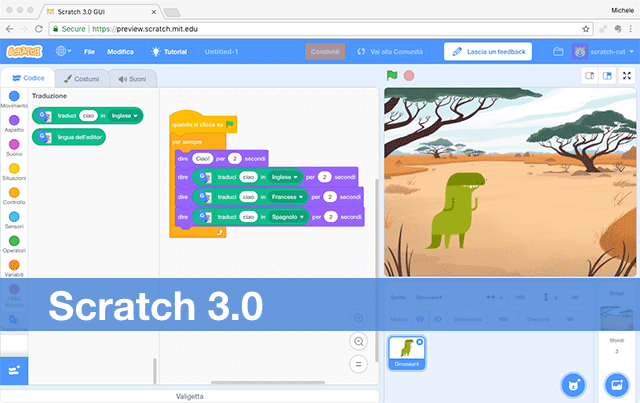Click Lascia un feedback button
Viewport: 640px width, 403px height.
pyautogui.click(x=488, y=51)
